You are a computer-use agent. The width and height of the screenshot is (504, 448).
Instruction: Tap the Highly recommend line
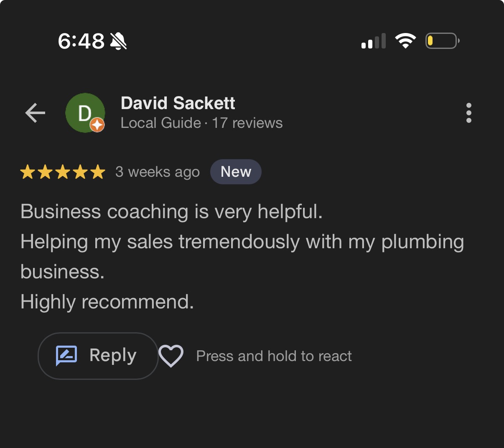click(x=107, y=302)
